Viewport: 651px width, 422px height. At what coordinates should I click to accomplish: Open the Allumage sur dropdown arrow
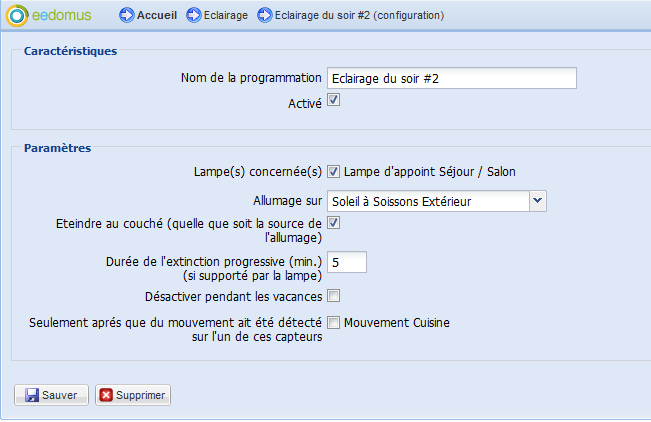[x=538, y=201]
